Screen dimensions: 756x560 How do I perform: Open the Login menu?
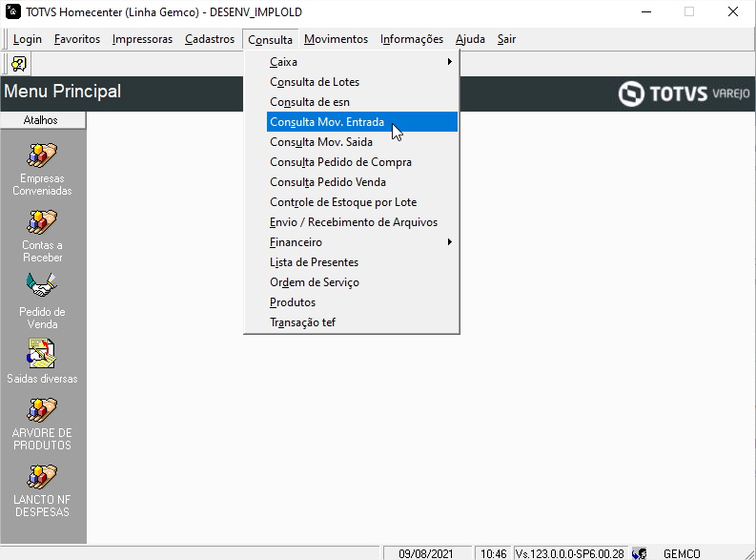pos(28,39)
